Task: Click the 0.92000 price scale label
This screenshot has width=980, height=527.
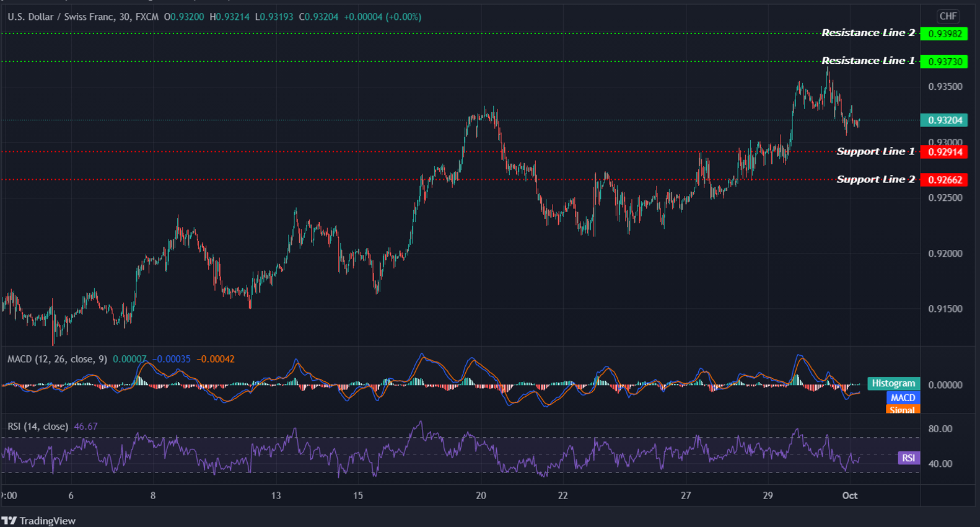Action: 945,254
